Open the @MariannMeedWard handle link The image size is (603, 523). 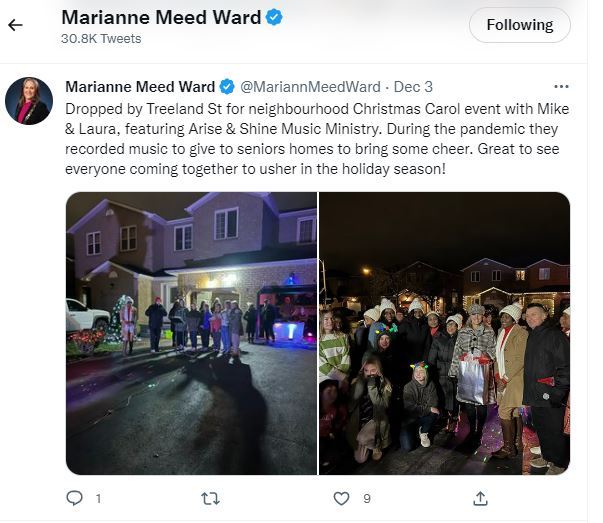(310, 87)
